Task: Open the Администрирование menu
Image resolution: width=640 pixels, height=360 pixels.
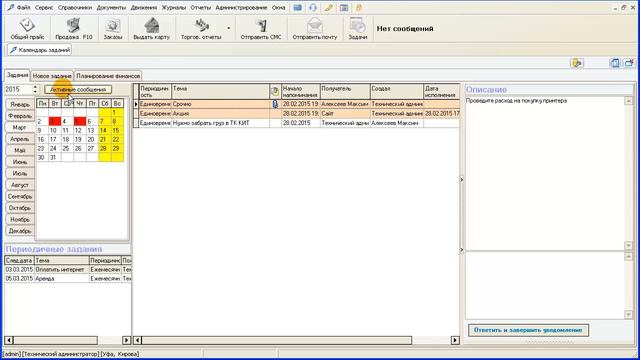Action: point(241,7)
